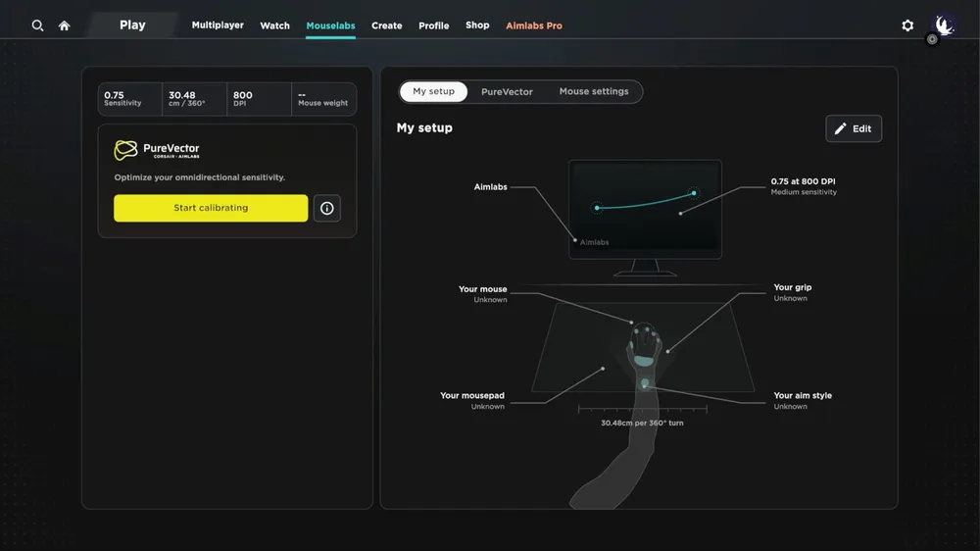Click the Start calibrating button
Viewport: 980px width, 551px height.
pyautogui.click(x=211, y=208)
